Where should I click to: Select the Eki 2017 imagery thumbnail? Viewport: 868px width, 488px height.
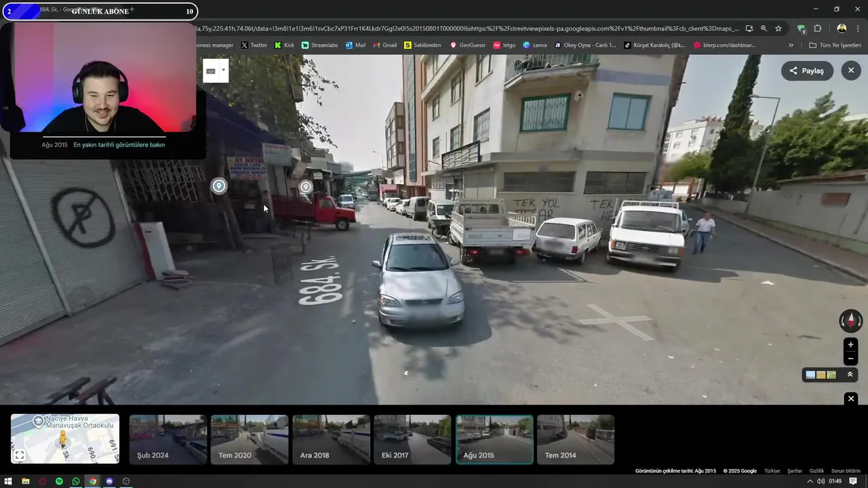pyautogui.click(x=412, y=439)
